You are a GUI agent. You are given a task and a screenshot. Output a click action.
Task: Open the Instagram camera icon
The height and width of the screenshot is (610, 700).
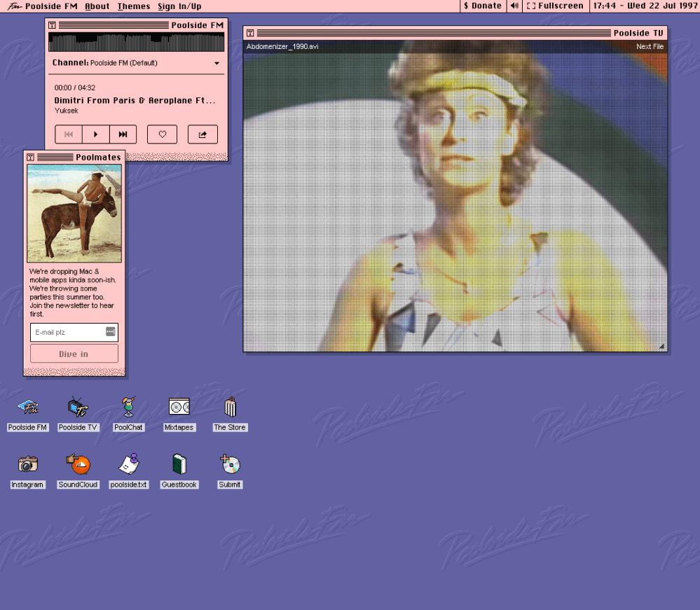coord(28,464)
